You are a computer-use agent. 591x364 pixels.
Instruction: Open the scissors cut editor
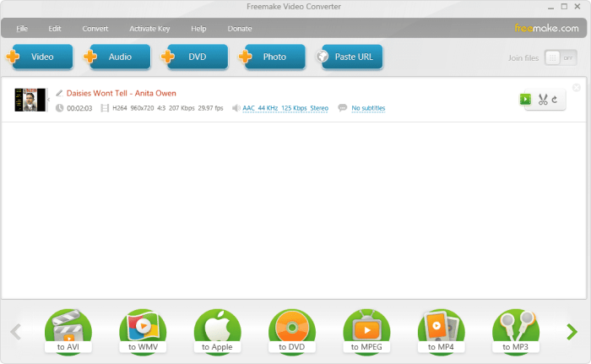pos(543,100)
